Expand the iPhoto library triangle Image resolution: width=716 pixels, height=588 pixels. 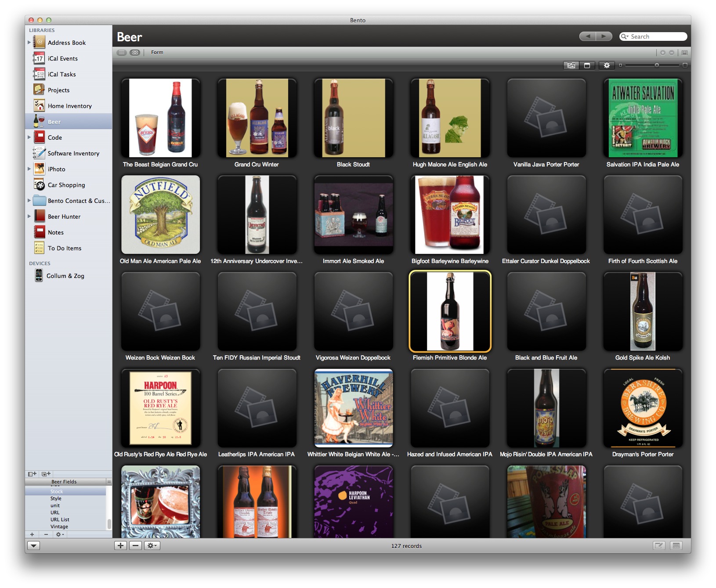click(29, 169)
